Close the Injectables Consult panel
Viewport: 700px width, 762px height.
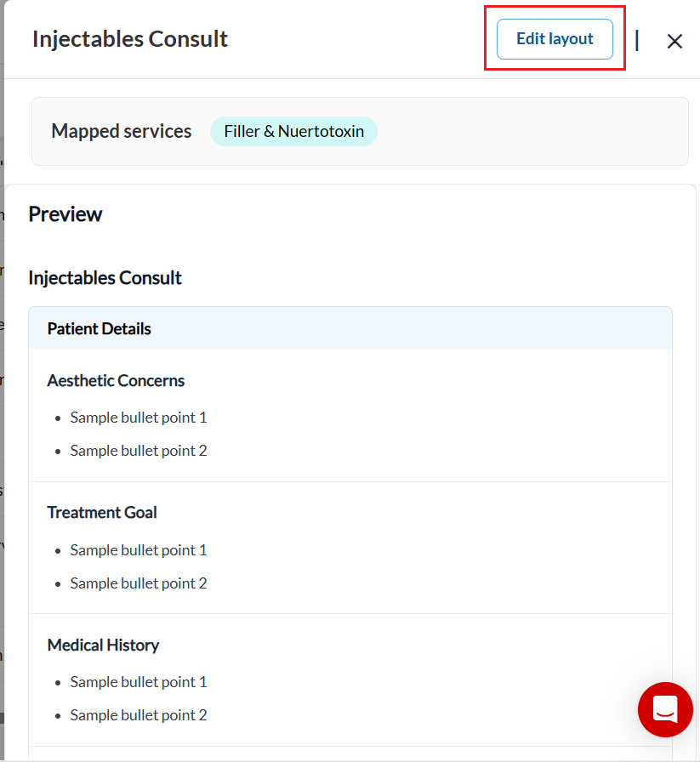pos(674,41)
